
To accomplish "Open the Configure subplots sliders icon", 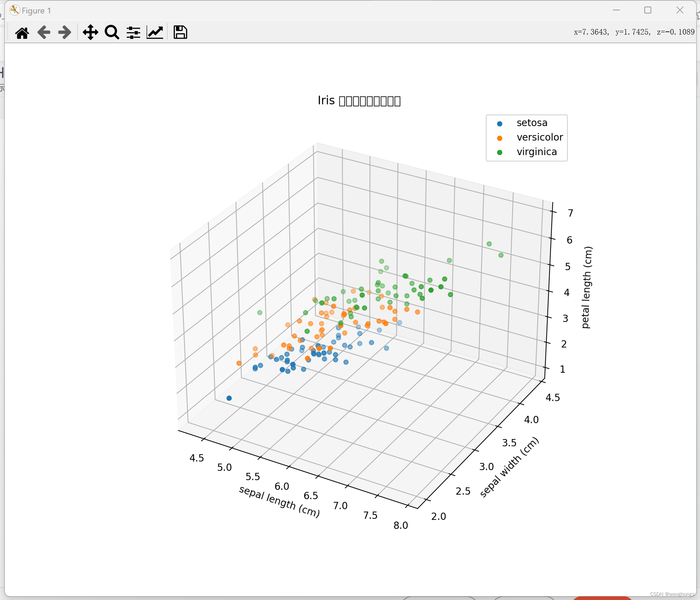I will pyautogui.click(x=133, y=32).
